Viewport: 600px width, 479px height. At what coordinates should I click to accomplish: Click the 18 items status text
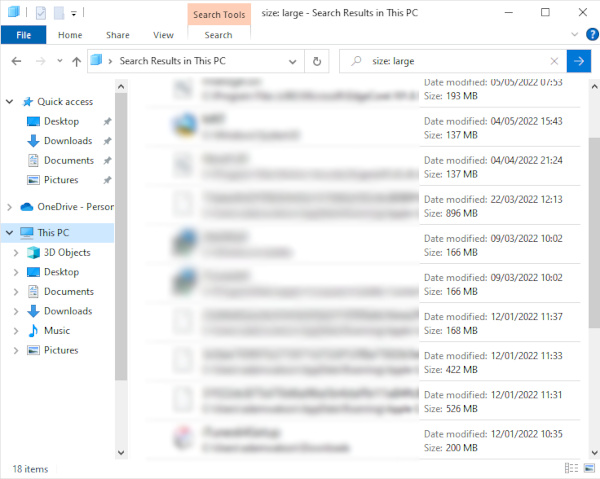(x=30, y=469)
